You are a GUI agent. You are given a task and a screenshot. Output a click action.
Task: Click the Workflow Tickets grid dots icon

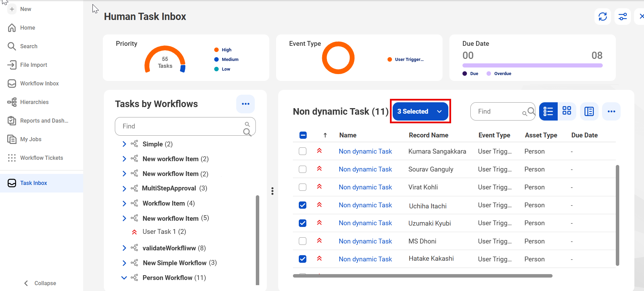[12, 158]
